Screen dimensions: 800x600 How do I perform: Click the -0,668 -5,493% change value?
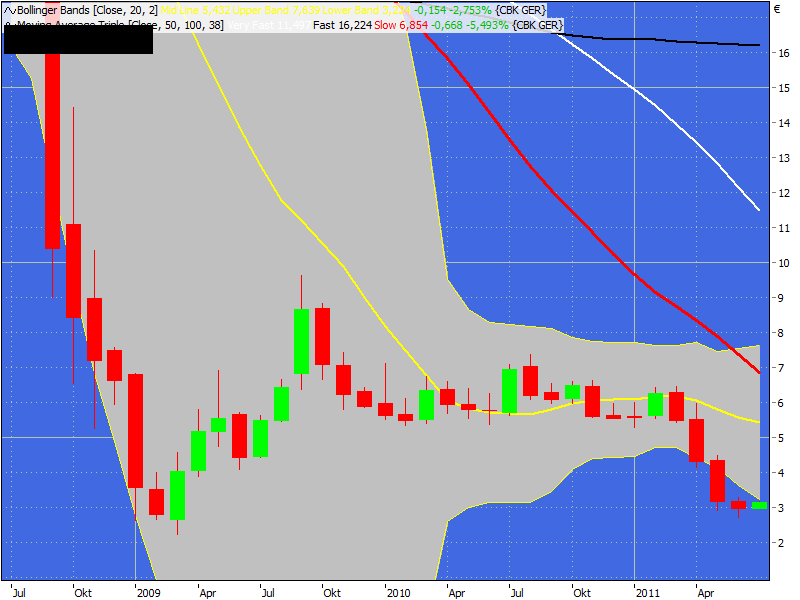coord(470,25)
